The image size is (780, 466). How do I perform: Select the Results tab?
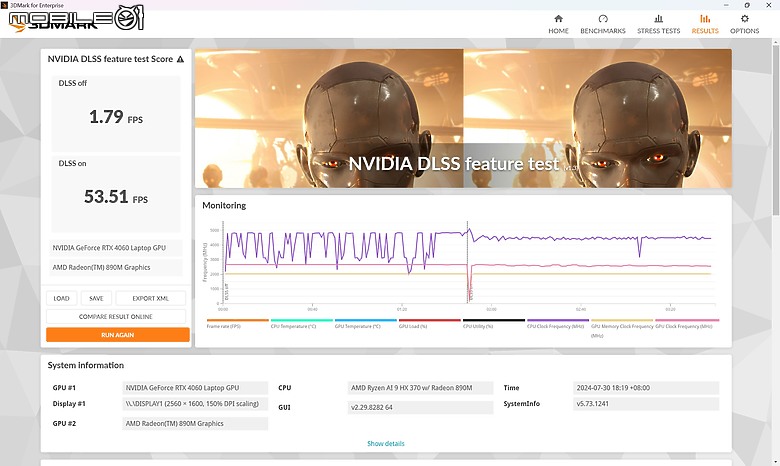(x=705, y=24)
